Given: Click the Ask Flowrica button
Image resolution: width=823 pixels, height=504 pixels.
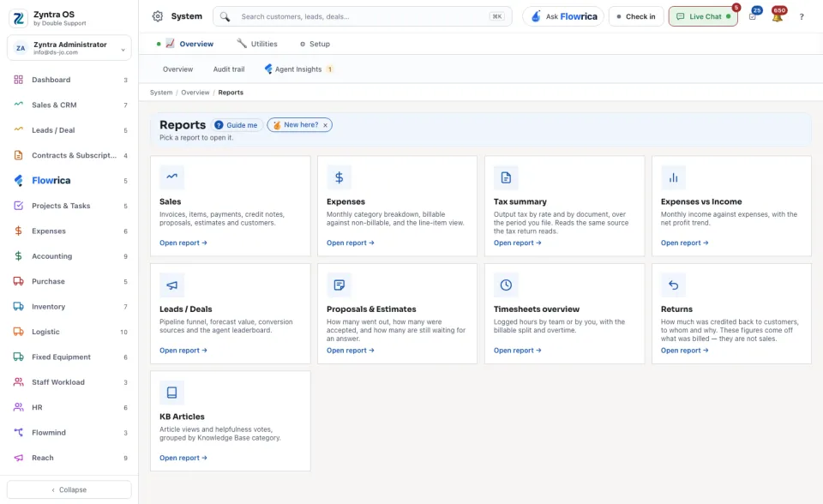Looking at the screenshot, I should coord(563,16).
